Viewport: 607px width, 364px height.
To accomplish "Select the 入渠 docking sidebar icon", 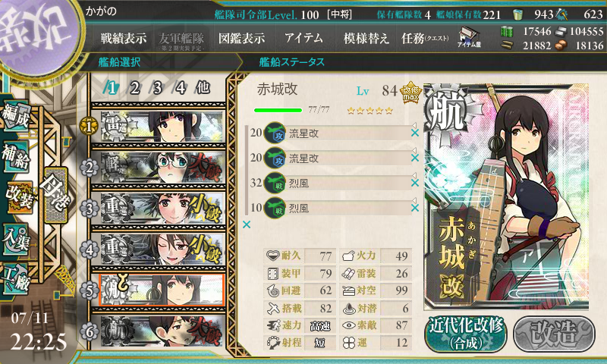I will 16,239.
